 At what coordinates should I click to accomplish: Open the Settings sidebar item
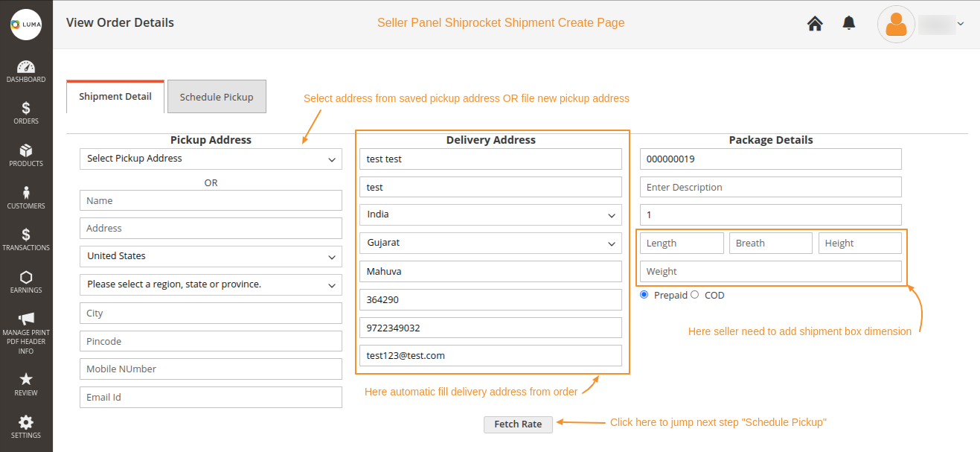26,425
